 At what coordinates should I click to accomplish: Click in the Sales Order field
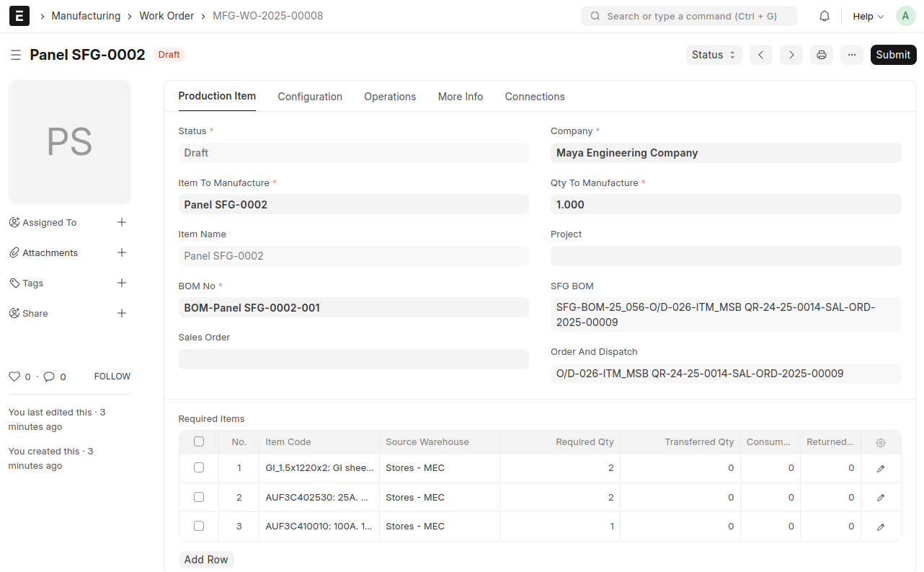point(353,359)
